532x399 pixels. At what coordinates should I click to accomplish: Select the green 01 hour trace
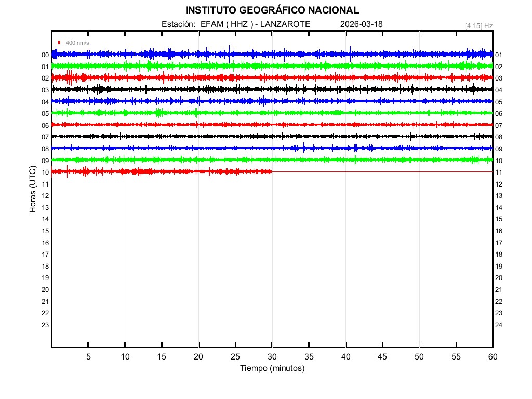[x=272, y=66]
